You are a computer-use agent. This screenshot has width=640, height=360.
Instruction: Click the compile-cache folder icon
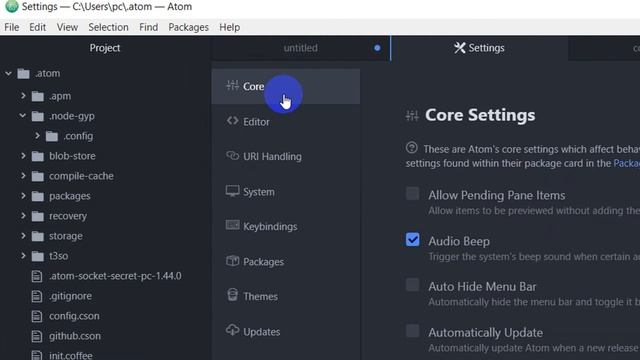click(x=38, y=176)
